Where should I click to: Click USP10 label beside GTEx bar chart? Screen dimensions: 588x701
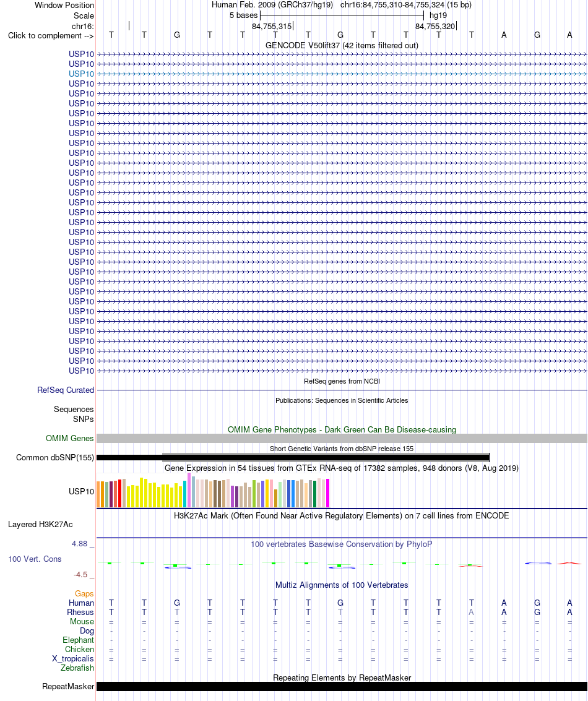point(81,491)
